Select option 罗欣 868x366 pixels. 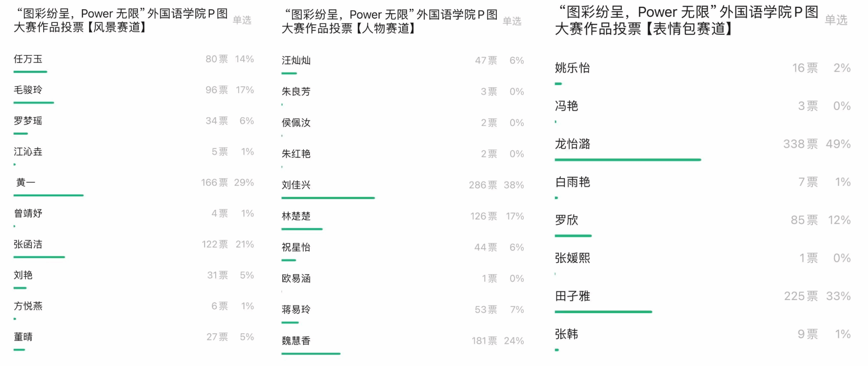[566, 220]
